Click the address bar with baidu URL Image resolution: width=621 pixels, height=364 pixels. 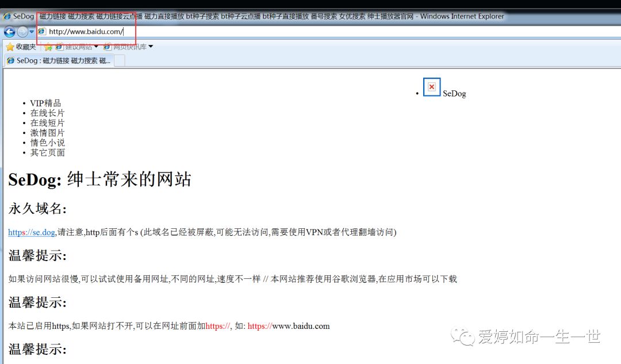(x=329, y=32)
